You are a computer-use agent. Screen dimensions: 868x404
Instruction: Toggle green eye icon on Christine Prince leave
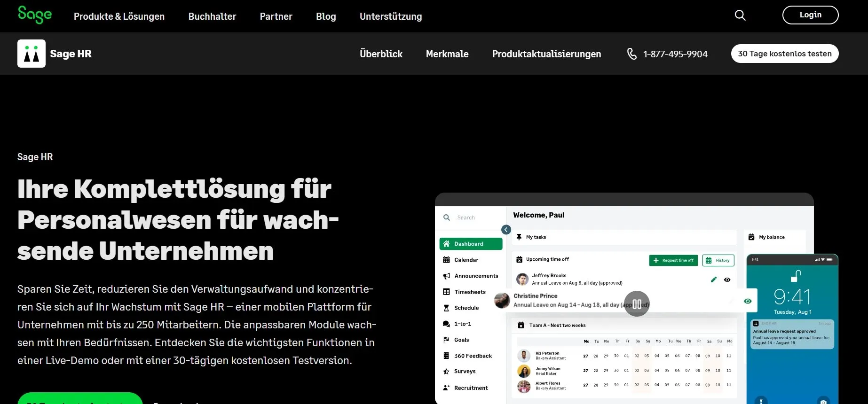[x=748, y=301]
